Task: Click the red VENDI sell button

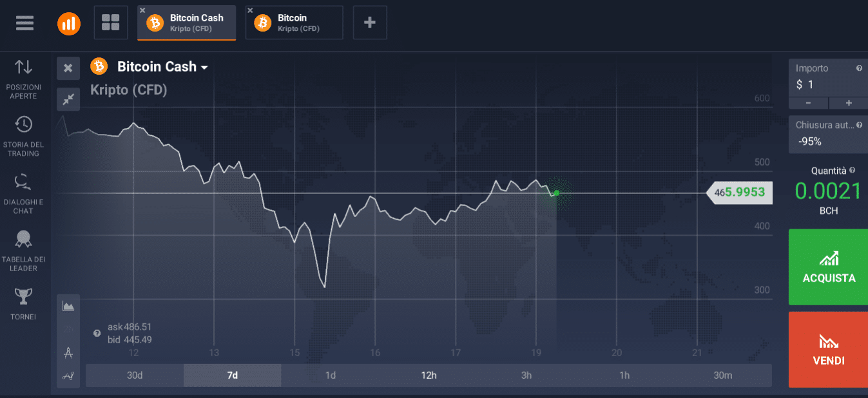Action: 828,350
